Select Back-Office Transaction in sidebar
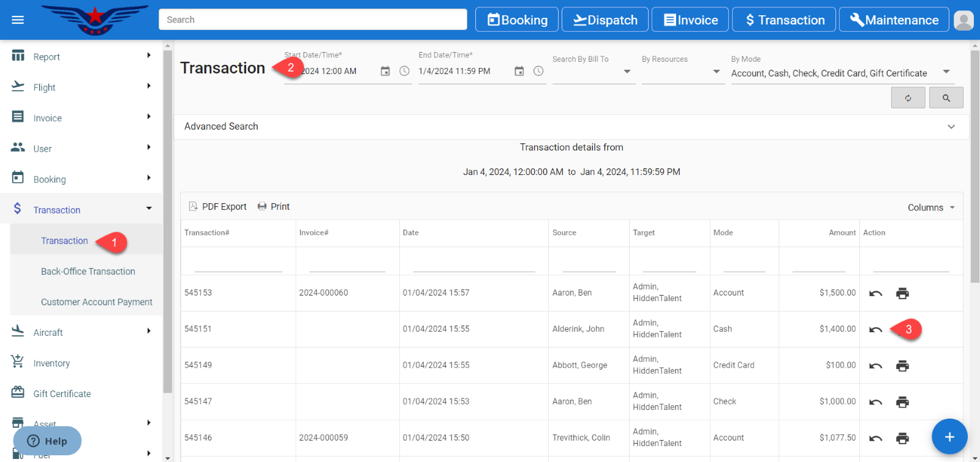 point(88,272)
